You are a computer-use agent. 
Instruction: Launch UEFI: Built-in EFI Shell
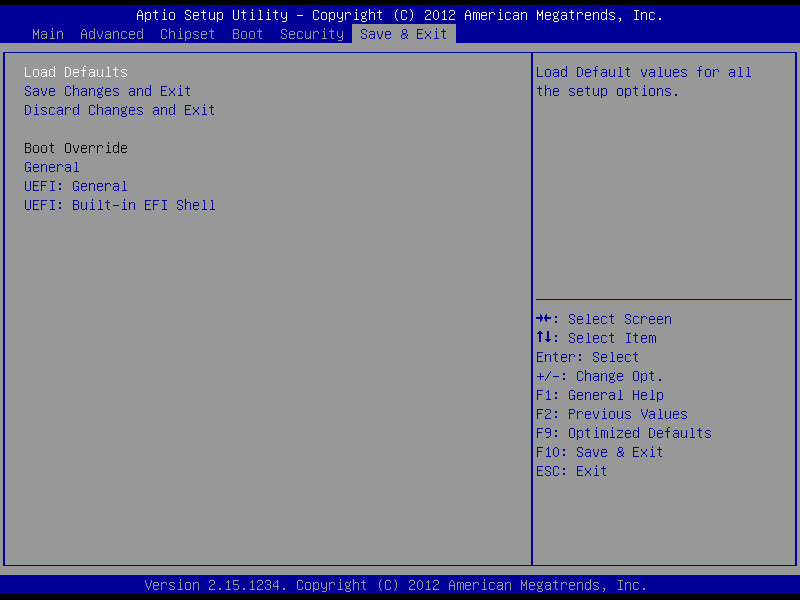coord(120,205)
